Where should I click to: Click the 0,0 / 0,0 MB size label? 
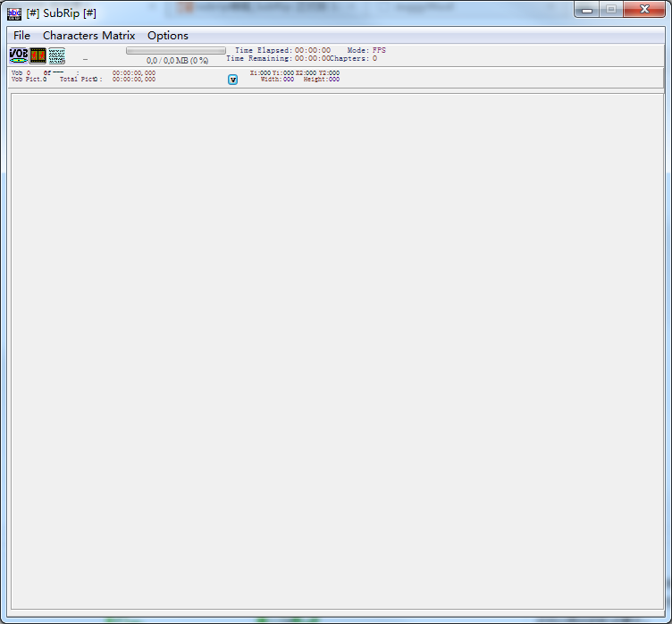coord(177,61)
